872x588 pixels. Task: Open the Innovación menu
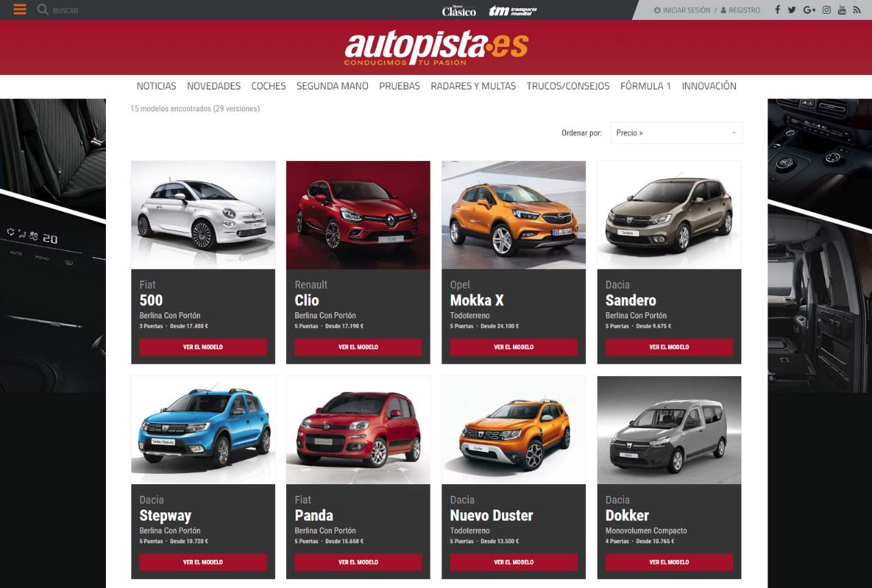(x=709, y=86)
